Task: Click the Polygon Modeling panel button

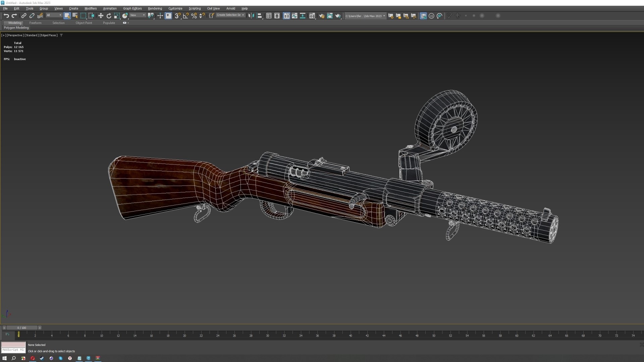Action: pyautogui.click(x=16, y=28)
